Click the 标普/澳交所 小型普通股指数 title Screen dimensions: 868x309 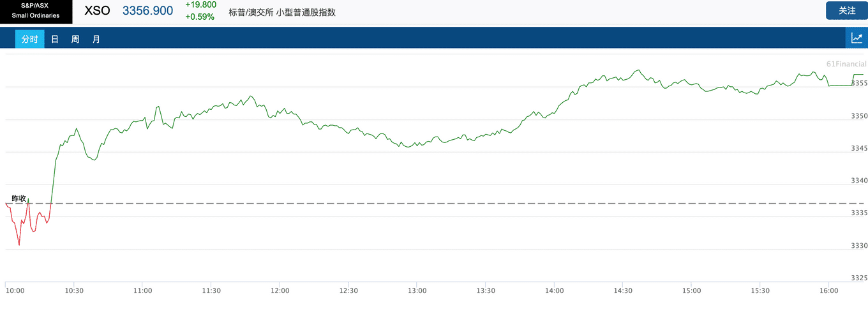(x=282, y=12)
